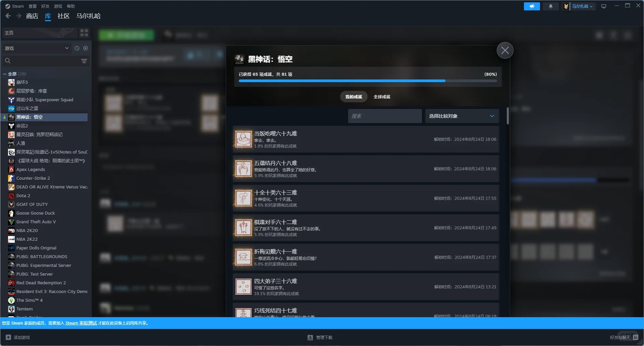644x346 pixels.
Task: Go to the 库 tab
Action: click(48, 16)
